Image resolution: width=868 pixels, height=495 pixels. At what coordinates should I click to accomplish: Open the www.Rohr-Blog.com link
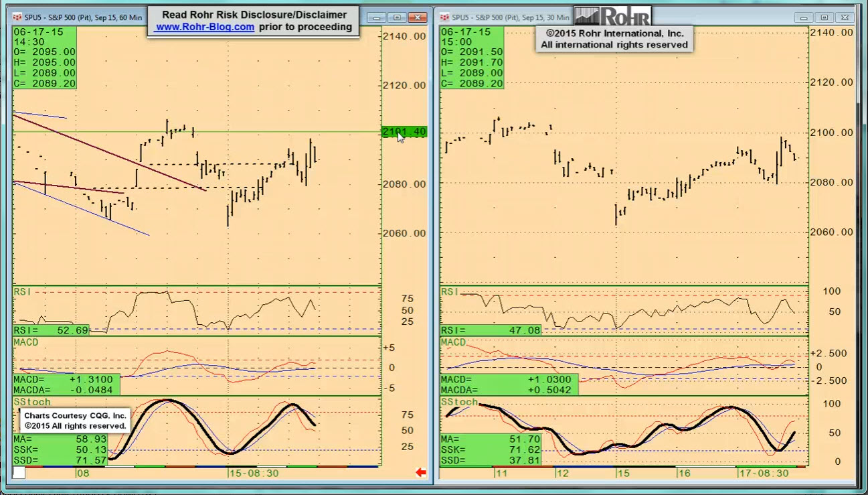(205, 27)
